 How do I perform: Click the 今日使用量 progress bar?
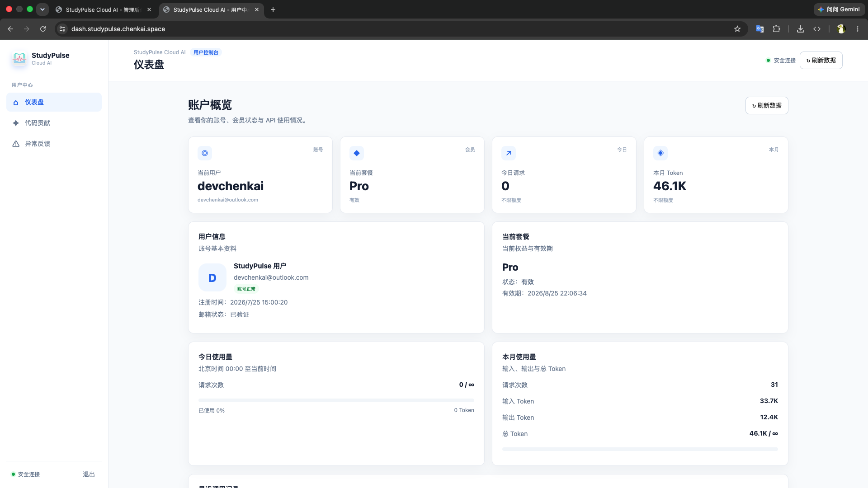click(x=336, y=400)
